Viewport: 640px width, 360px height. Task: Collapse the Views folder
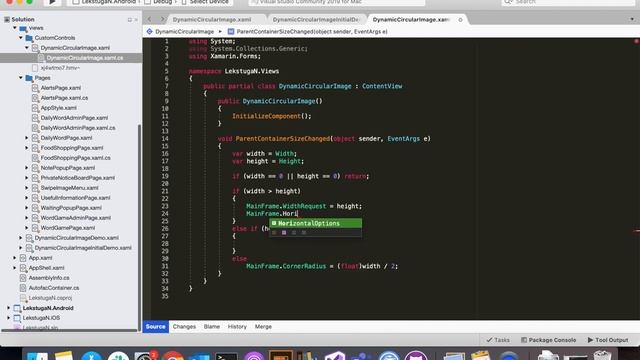tap(15, 28)
